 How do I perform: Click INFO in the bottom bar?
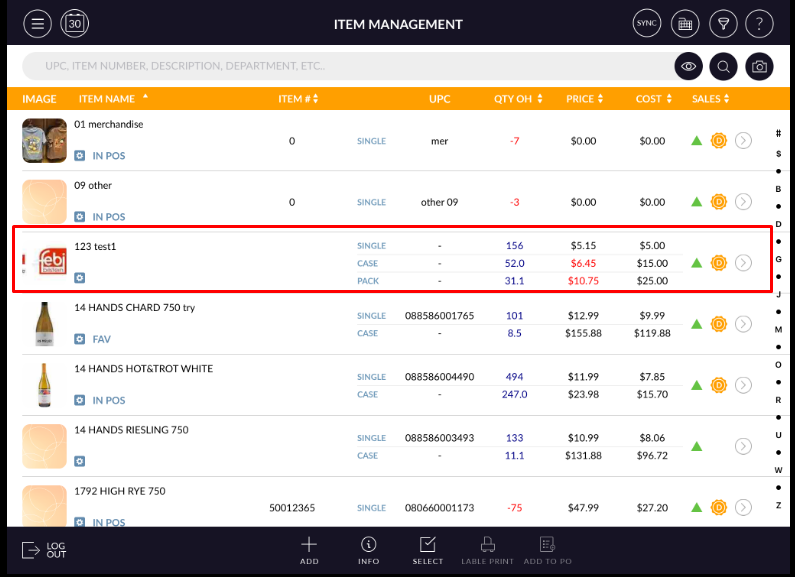pos(369,550)
